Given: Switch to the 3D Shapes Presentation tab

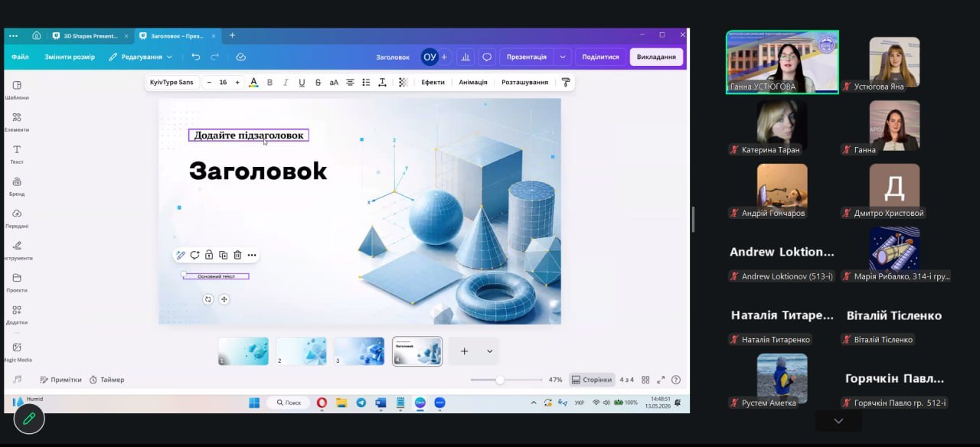Looking at the screenshot, I should (x=90, y=35).
